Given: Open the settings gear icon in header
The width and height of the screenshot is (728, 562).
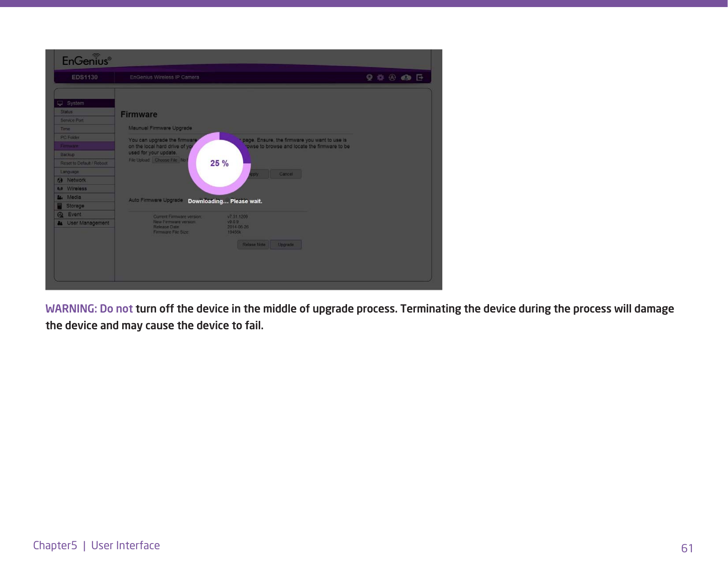Looking at the screenshot, I should [381, 78].
